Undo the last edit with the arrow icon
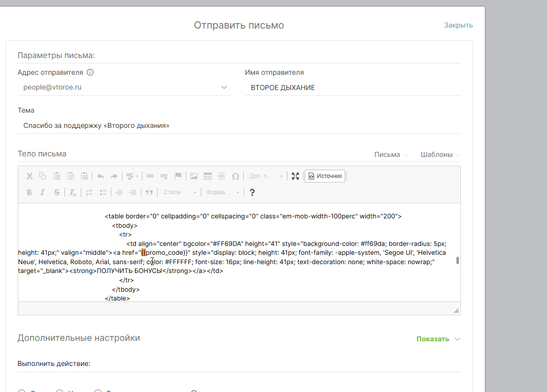 point(100,176)
